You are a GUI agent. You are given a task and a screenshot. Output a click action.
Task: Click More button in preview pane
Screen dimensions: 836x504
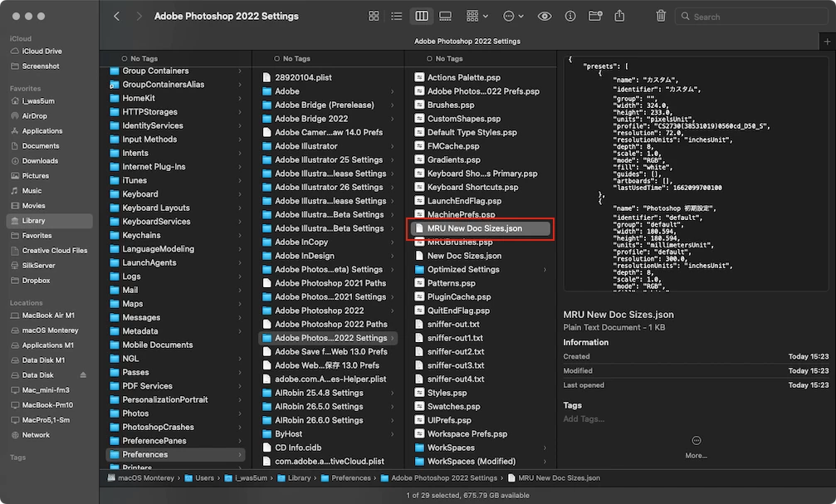click(697, 447)
